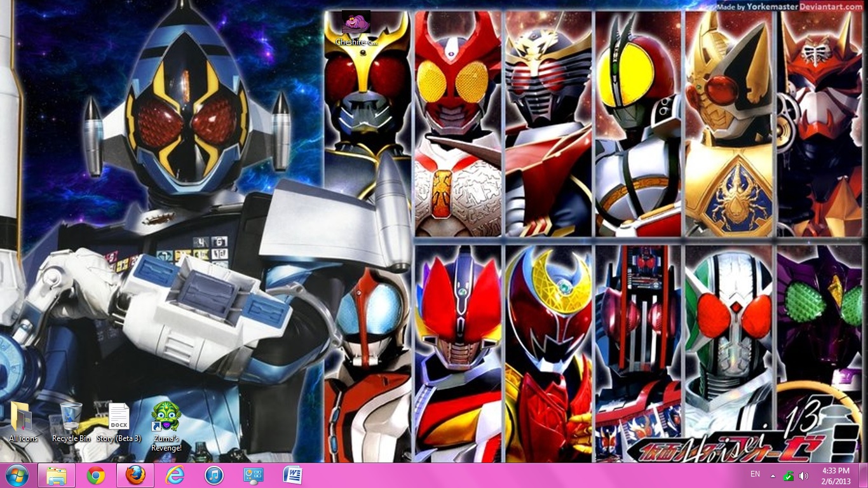Click the Show desktop strip at taskbar end

pyautogui.click(x=863, y=475)
